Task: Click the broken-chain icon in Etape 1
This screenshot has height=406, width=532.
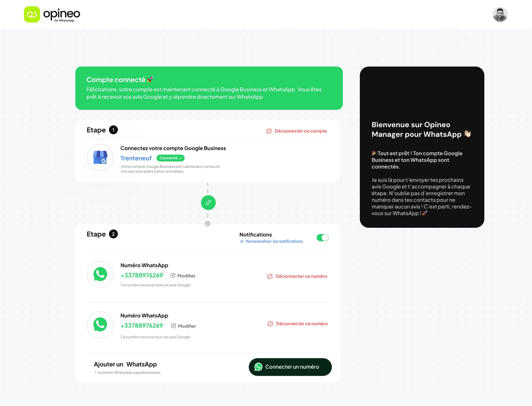Action: (269, 131)
